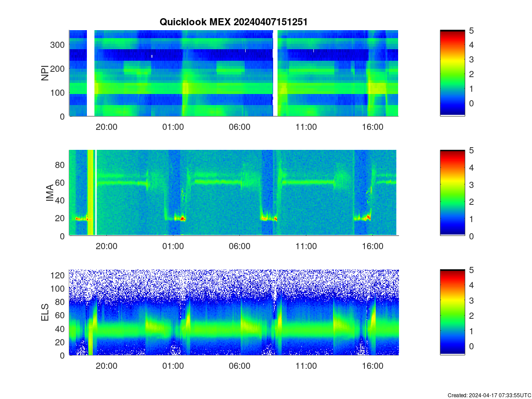Click the ELS panel colorbar
This screenshot has height=399, width=532.
(x=453, y=312)
